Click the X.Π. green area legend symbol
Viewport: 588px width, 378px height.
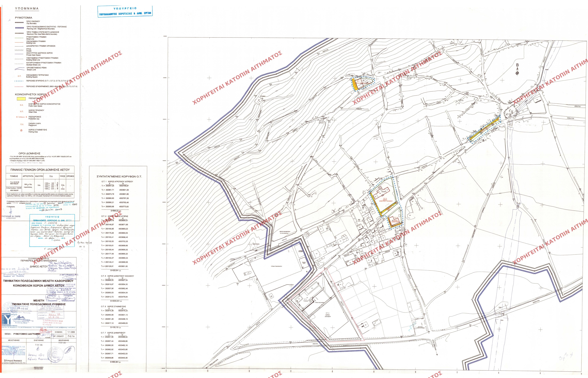pos(22,111)
